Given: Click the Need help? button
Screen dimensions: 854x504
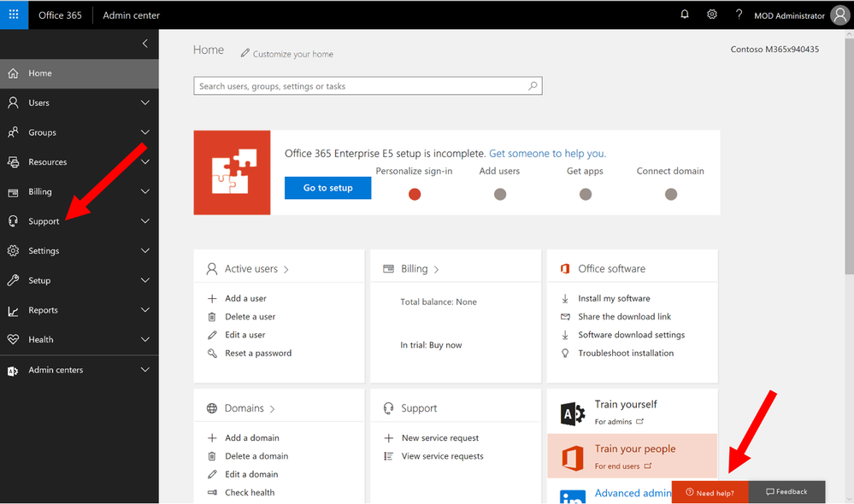Looking at the screenshot, I should point(710,492).
